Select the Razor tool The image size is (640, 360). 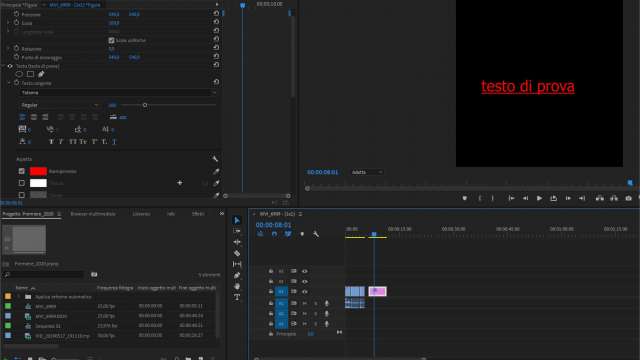[237, 253]
